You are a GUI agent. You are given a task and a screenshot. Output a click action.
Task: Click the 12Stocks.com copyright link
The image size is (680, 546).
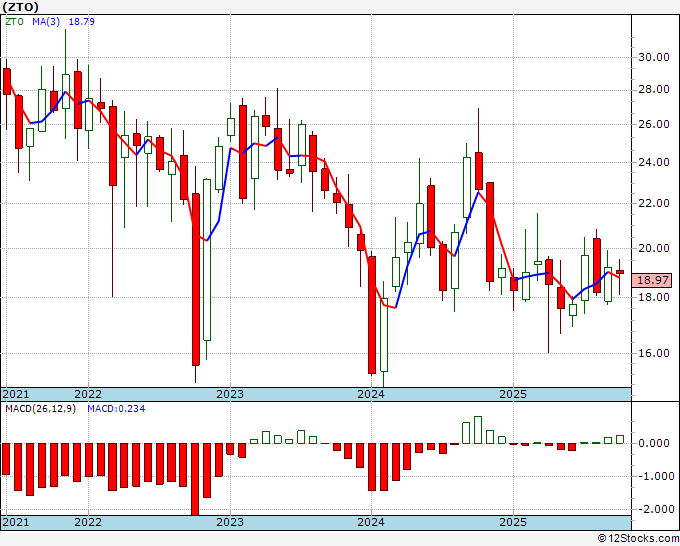click(638, 539)
